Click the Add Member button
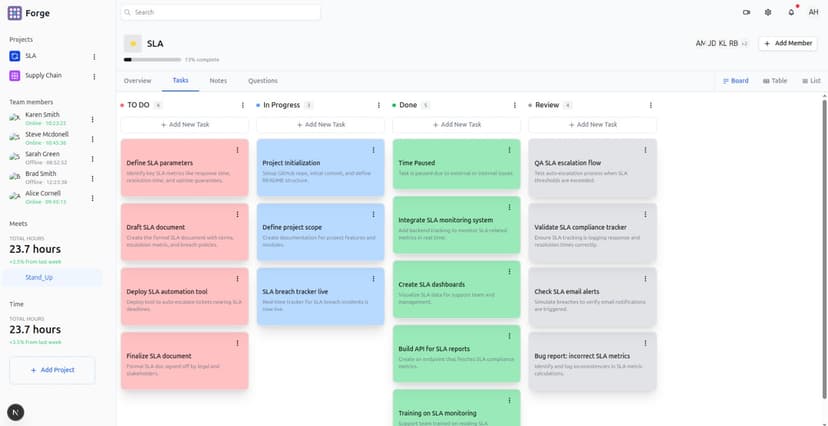 787,44
